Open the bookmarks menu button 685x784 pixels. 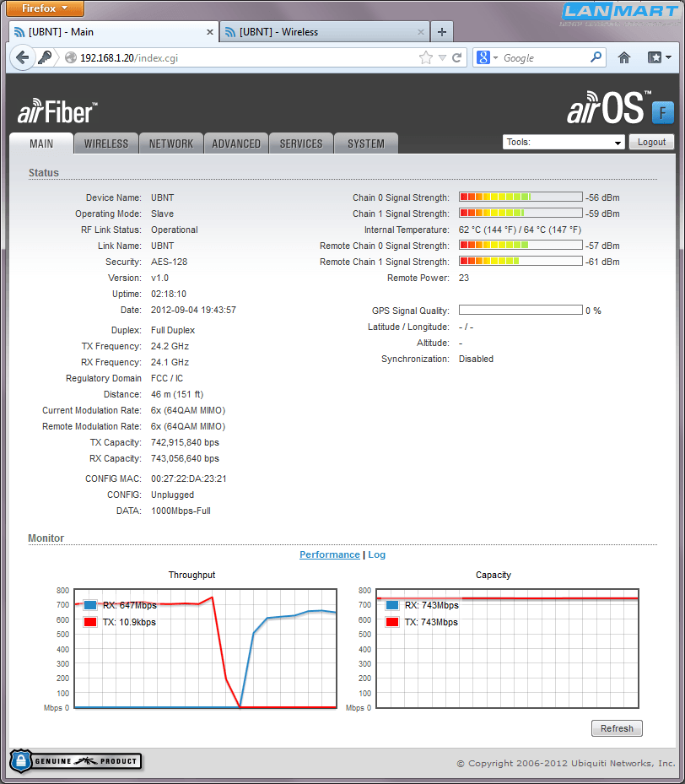tap(659, 57)
